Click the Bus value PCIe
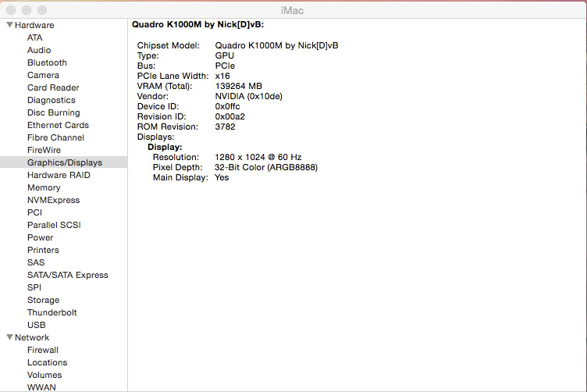The width and height of the screenshot is (587, 392). point(225,66)
